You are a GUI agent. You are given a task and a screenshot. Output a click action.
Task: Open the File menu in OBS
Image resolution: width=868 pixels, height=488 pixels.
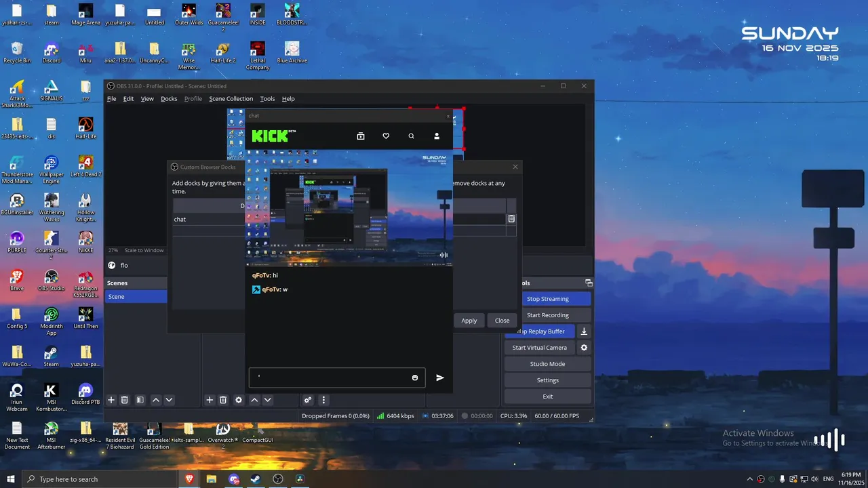(x=112, y=99)
